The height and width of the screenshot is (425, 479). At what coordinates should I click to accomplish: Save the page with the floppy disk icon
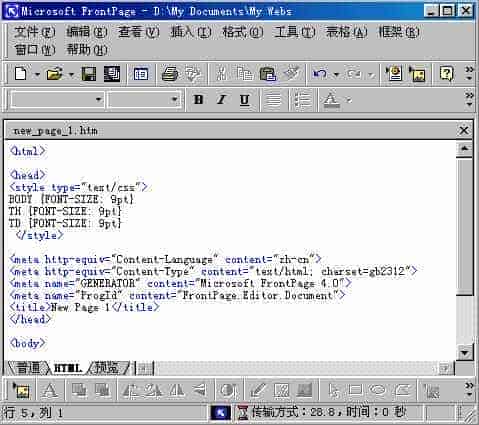coord(89,74)
